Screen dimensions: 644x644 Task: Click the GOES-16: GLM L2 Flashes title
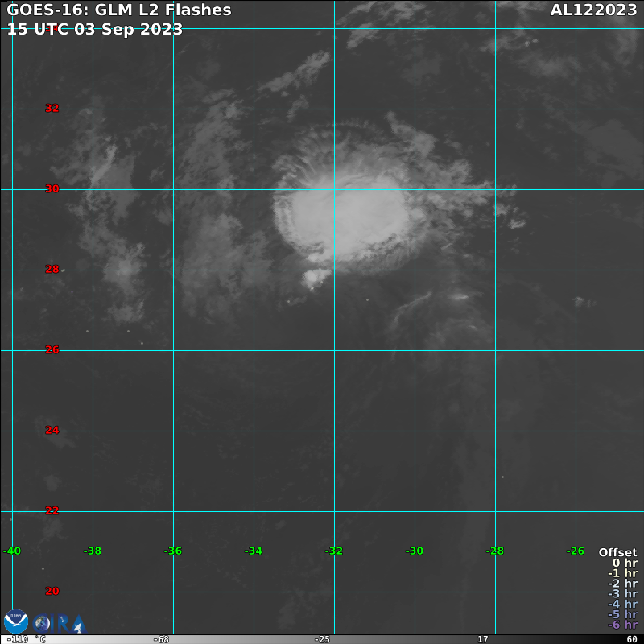point(119,10)
